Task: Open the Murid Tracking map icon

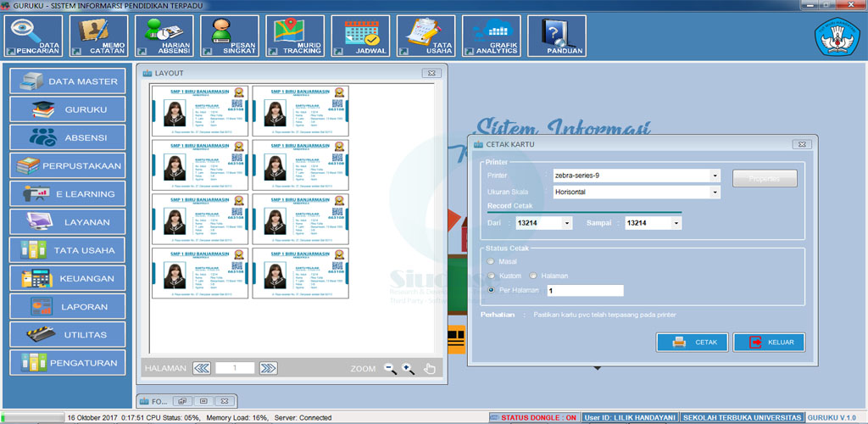Action: (295, 36)
